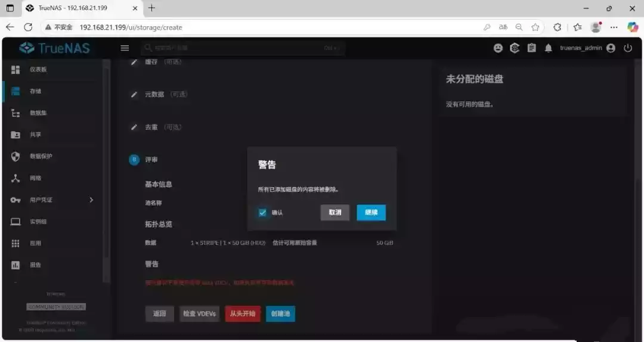Click the 拓扑总览 topology overview heading
Screen dimensions: 644x342
pos(159,225)
